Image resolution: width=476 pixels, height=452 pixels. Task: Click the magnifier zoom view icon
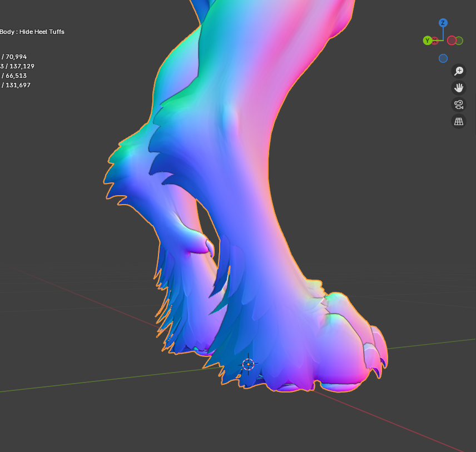(x=459, y=71)
